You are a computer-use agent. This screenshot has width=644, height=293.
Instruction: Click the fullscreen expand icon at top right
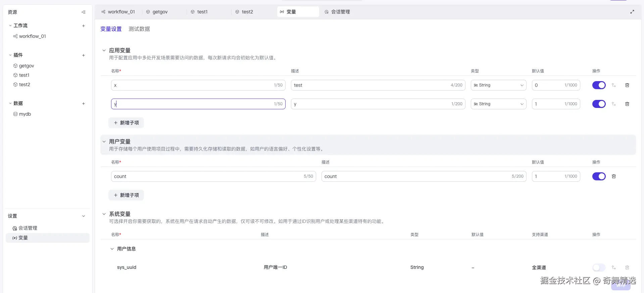coord(632,12)
